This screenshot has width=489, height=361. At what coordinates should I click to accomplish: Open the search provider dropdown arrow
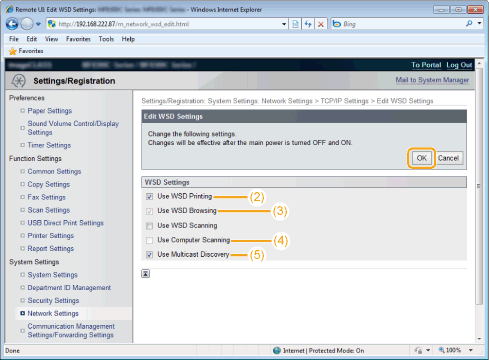click(479, 23)
